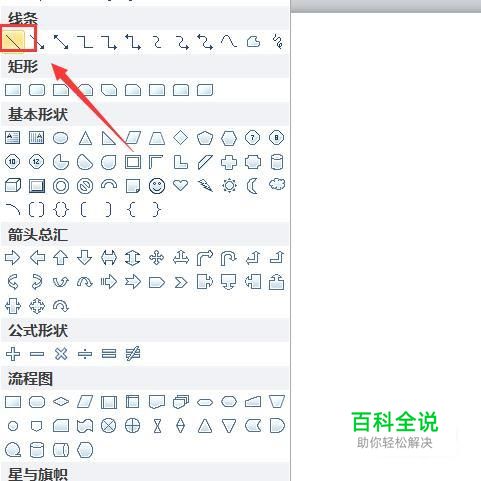This screenshot has height=481, width=481.
Task: Insert the Rounded Rectangle shape
Action: tap(37, 90)
